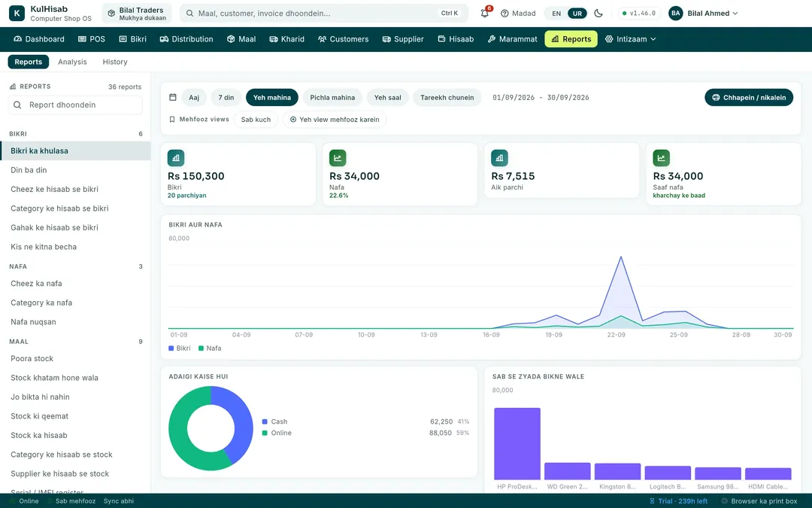The image size is (812, 508).
Task: Select the Yeh mahina filter
Action: 272,97
